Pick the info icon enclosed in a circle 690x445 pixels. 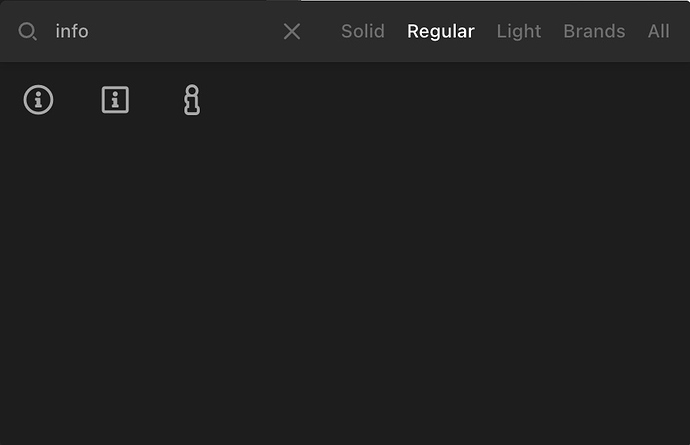point(38,100)
